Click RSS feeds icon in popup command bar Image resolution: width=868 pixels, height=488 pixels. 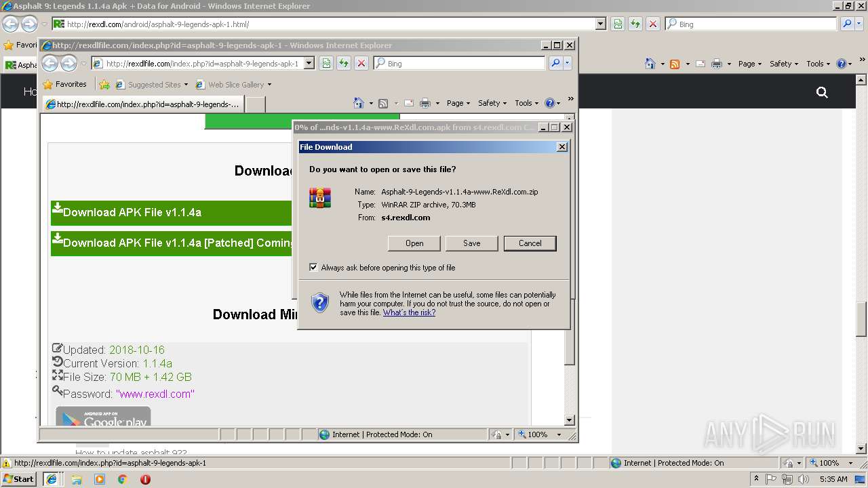click(383, 103)
